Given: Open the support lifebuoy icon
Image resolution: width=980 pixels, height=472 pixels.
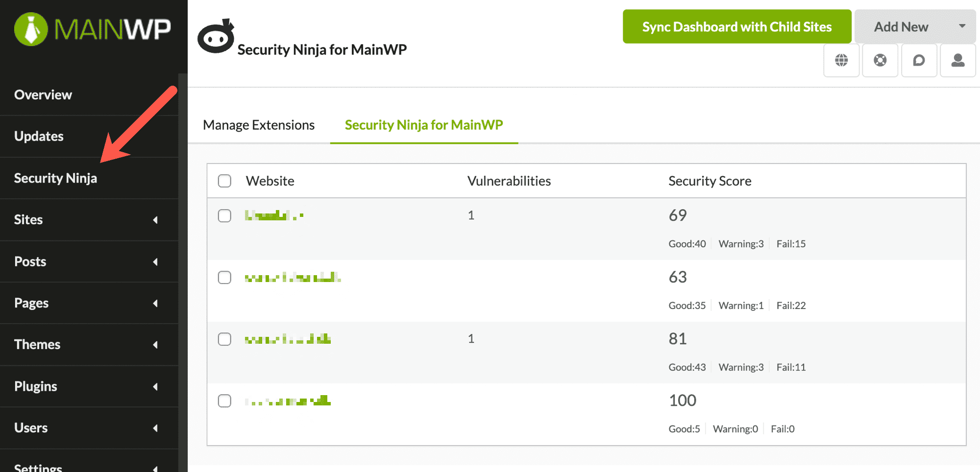Looking at the screenshot, I should [880, 60].
